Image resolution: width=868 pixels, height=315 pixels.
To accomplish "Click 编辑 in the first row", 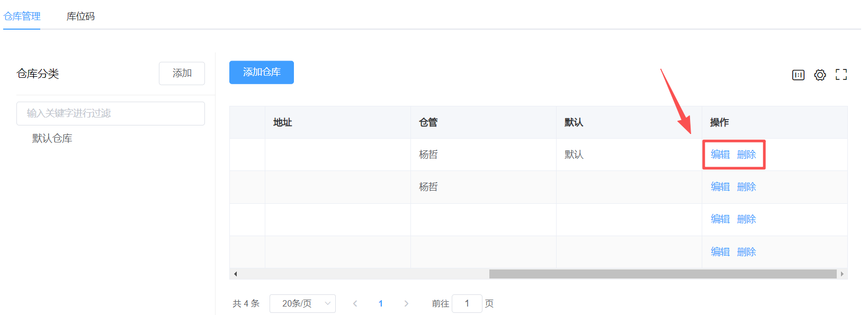I will pos(720,155).
